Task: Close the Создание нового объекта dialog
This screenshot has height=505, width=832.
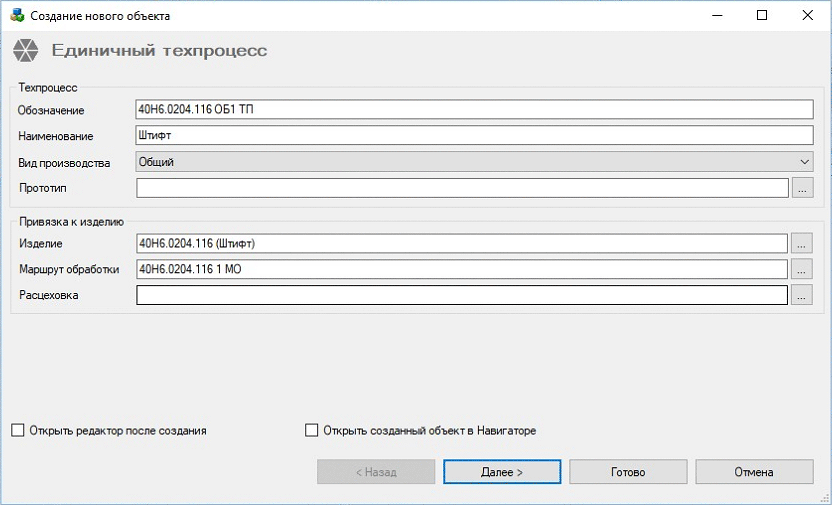Action: pos(808,16)
